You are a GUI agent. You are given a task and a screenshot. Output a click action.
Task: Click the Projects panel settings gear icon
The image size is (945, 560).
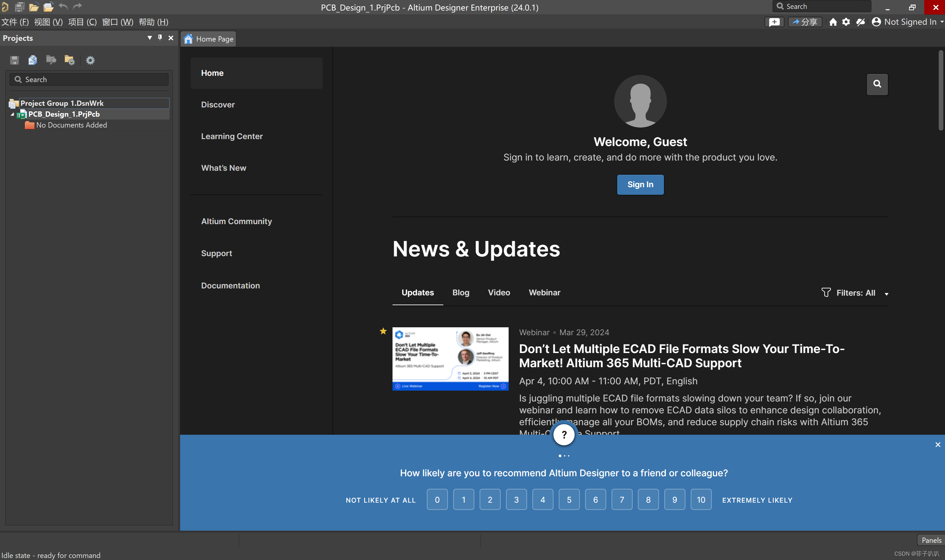click(90, 60)
